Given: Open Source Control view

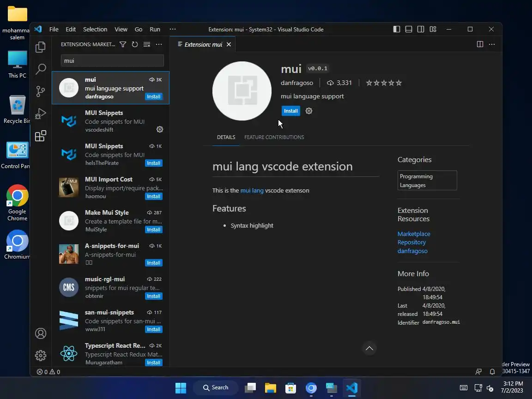Looking at the screenshot, I should point(40,91).
